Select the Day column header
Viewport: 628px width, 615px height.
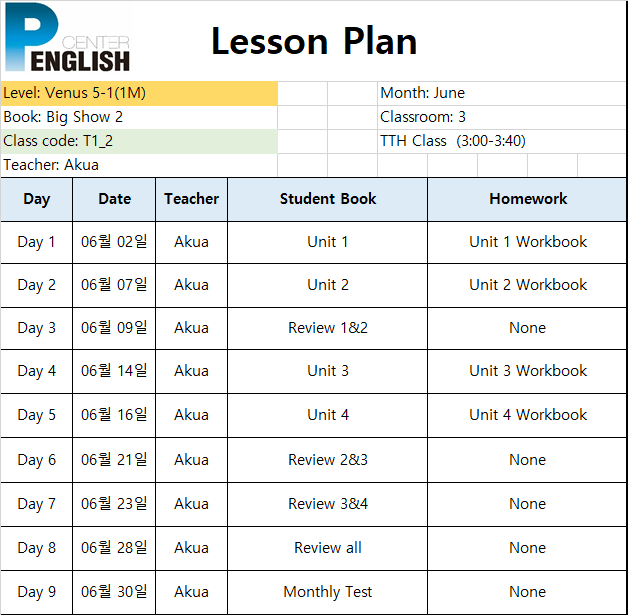coord(36,199)
